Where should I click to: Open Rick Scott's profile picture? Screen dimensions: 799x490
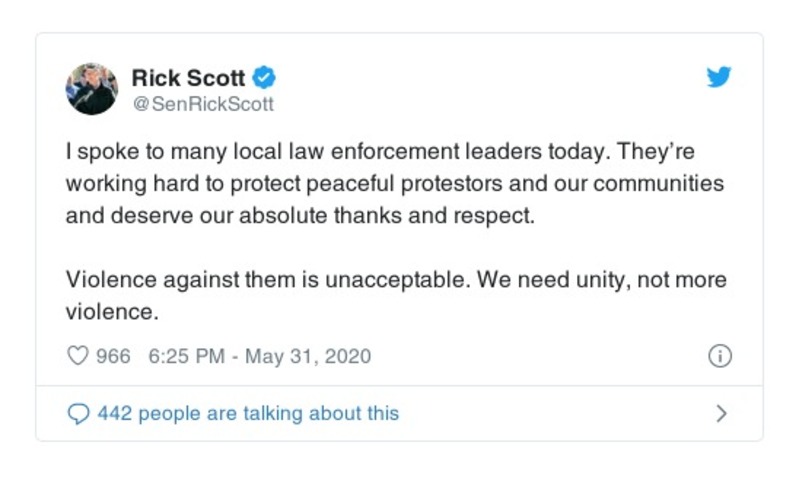click(x=92, y=89)
